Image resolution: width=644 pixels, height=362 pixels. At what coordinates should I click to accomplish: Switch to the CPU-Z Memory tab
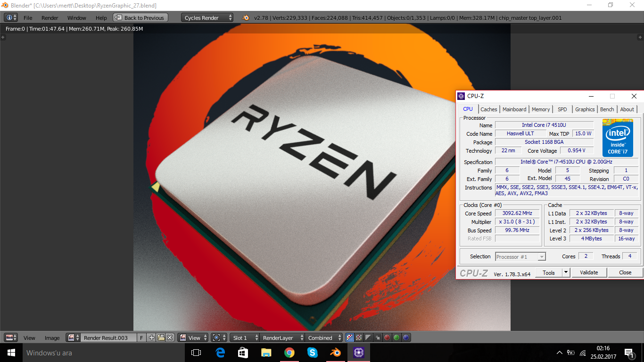541,109
